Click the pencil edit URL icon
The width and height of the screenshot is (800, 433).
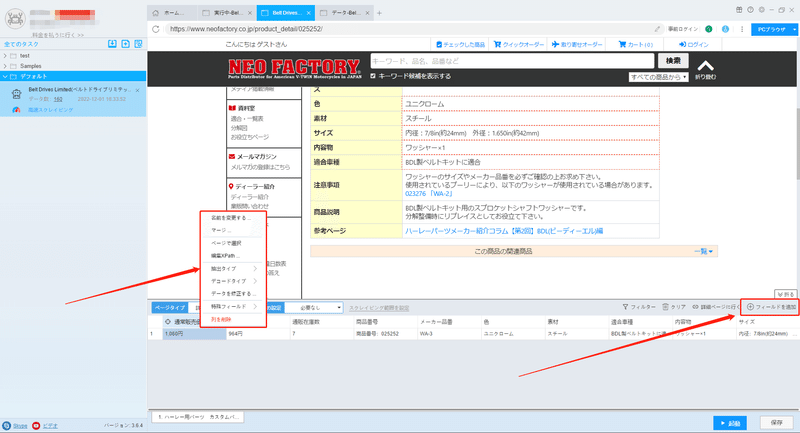(657, 29)
